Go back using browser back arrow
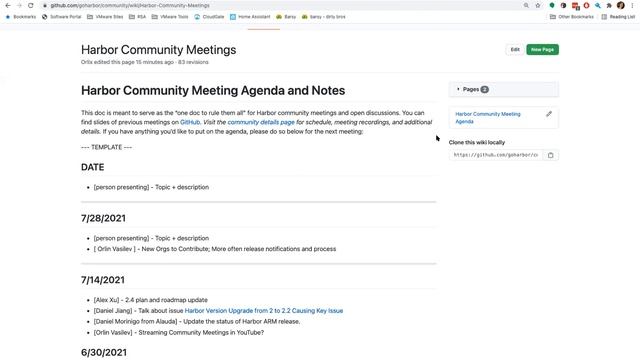 click(x=8, y=5)
